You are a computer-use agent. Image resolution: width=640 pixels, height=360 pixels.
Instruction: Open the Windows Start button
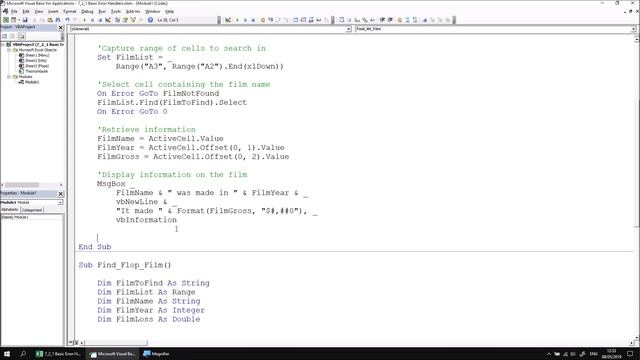tap(7, 353)
